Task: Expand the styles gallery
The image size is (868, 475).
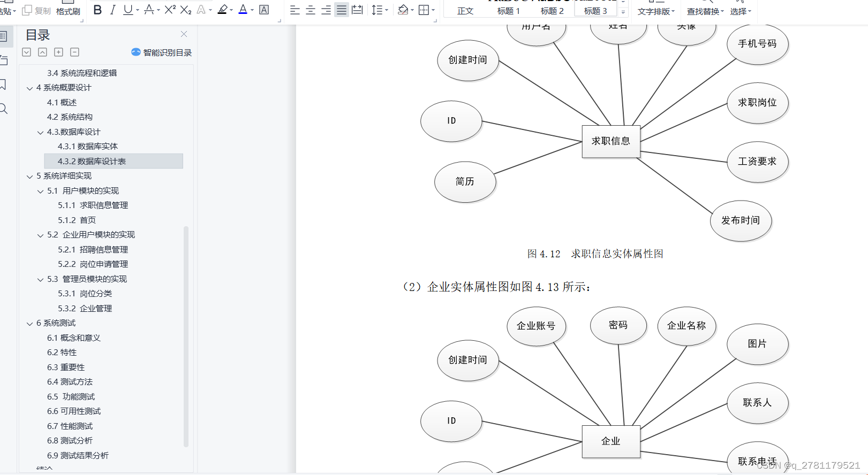Action: [623, 12]
